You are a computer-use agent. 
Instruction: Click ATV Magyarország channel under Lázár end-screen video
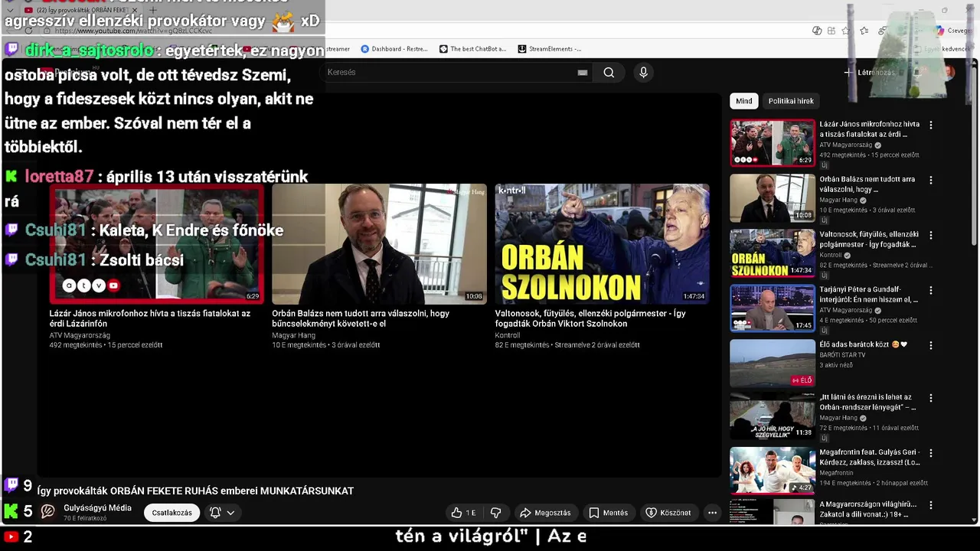80,335
